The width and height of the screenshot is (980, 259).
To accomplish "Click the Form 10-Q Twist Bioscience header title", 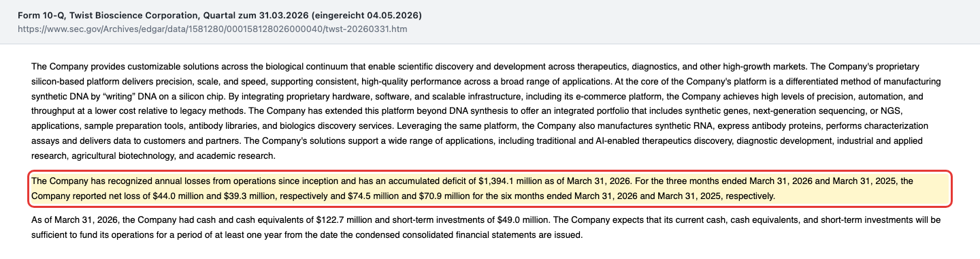I will (x=220, y=15).
